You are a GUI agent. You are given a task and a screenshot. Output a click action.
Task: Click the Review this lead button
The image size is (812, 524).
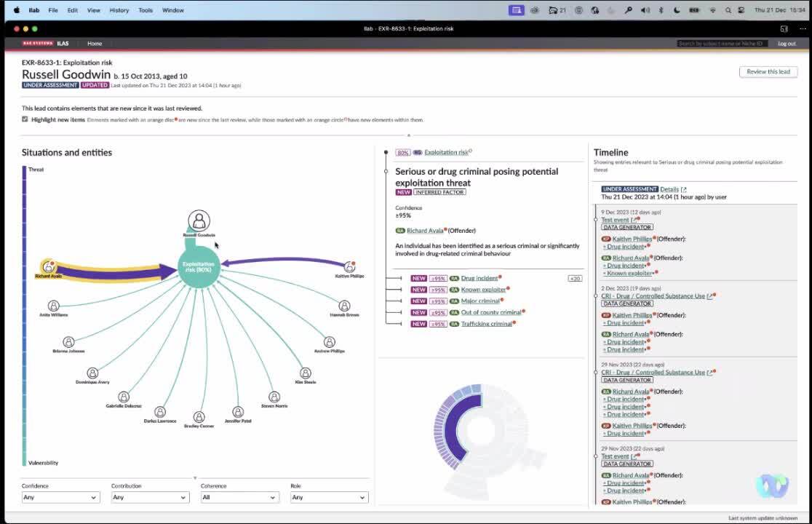point(768,71)
